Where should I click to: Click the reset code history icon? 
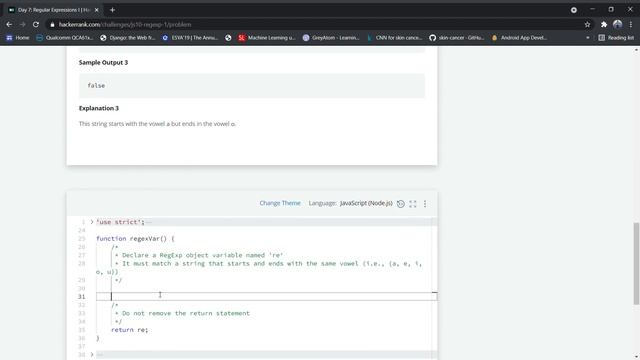coord(401,204)
